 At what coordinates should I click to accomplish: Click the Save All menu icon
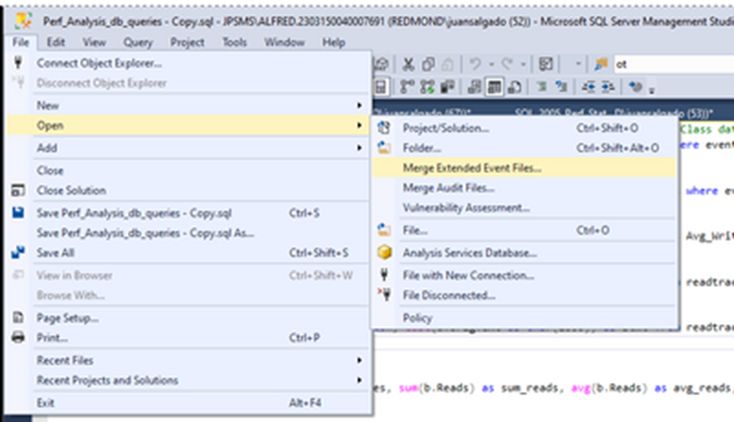tap(18, 252)
